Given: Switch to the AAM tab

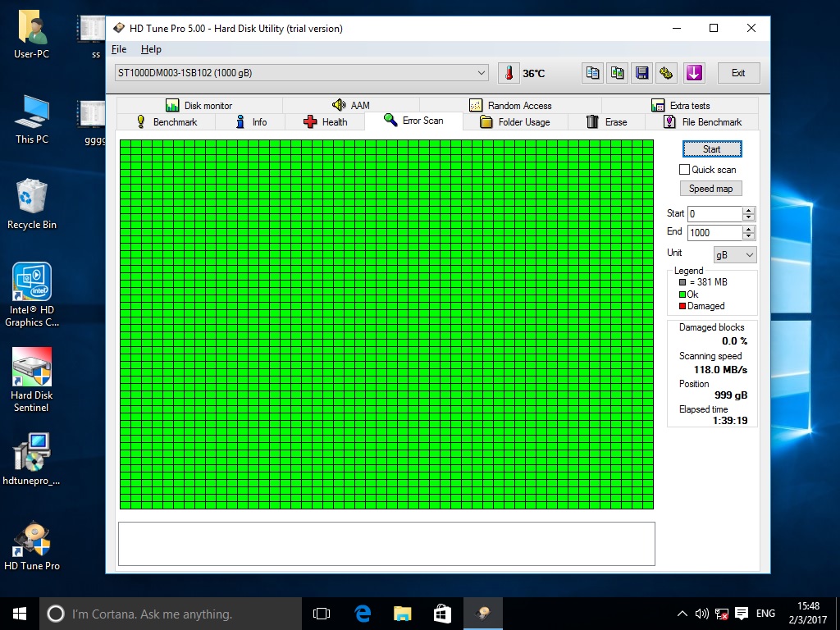Looking at the screenshot, I should [x=351, y=105].
